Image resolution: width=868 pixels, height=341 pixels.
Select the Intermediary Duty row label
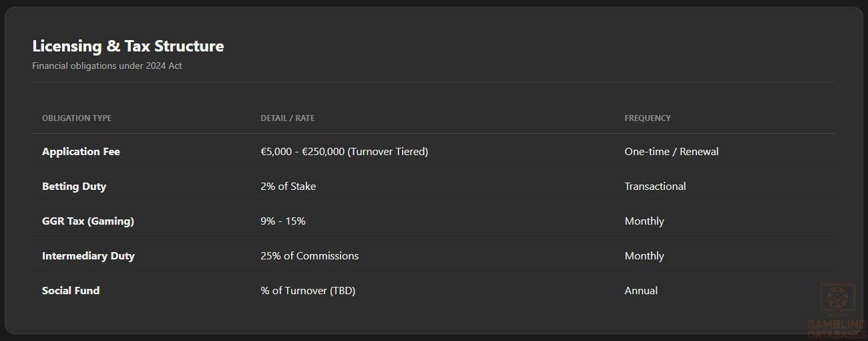(x=88, y=256)
